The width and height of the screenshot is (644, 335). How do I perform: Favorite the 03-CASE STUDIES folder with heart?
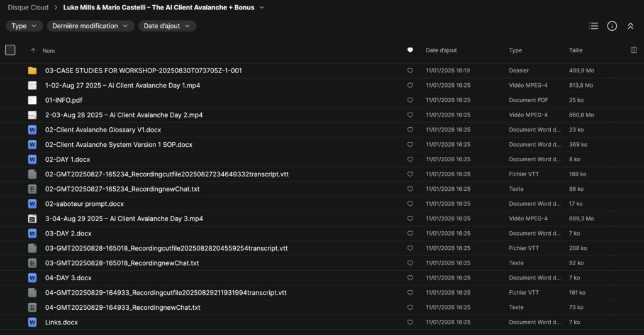410,71
